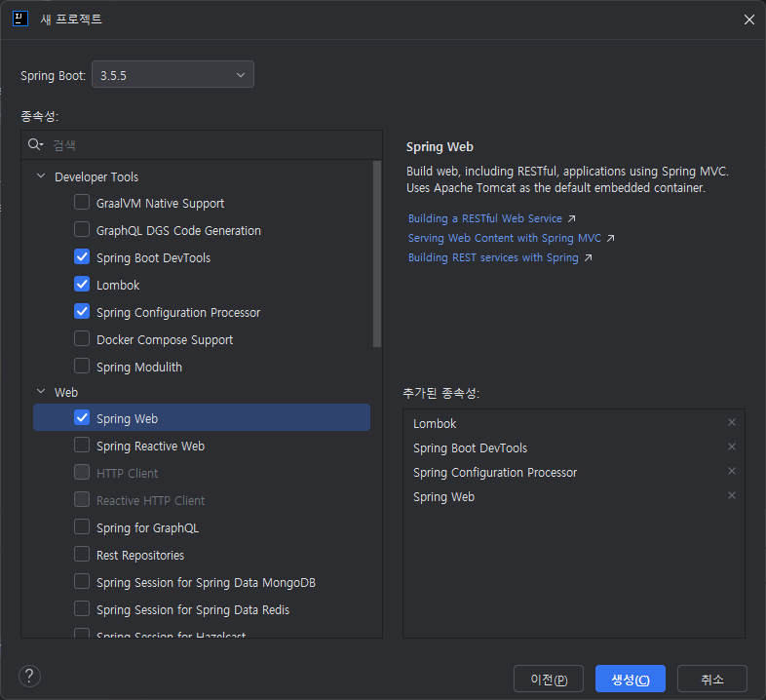This screenshot has height=700, width=766.
Task: Enable GraalVM Native Support checkbox
Action: click(x=82, y=202)
